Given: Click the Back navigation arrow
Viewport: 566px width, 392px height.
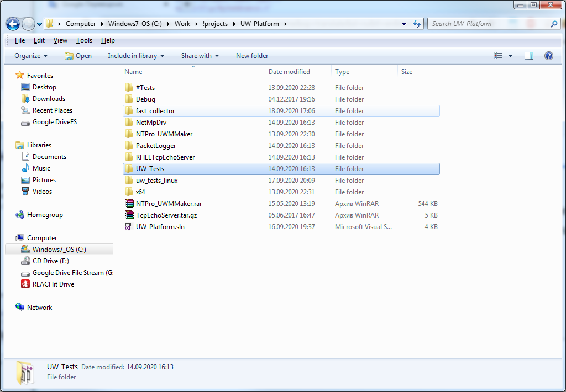Looking at the screenshot, I should 13,24.
